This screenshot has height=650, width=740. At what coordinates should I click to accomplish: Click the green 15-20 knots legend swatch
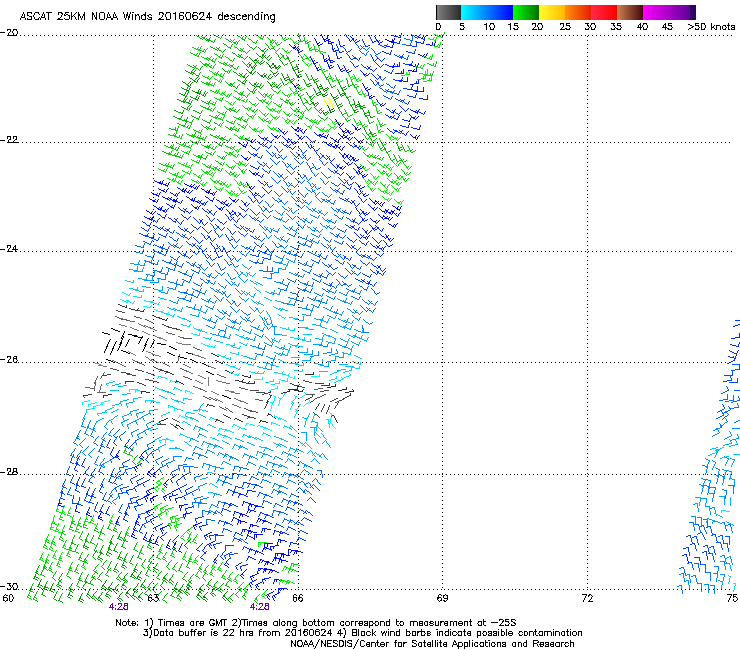point(526,12)
